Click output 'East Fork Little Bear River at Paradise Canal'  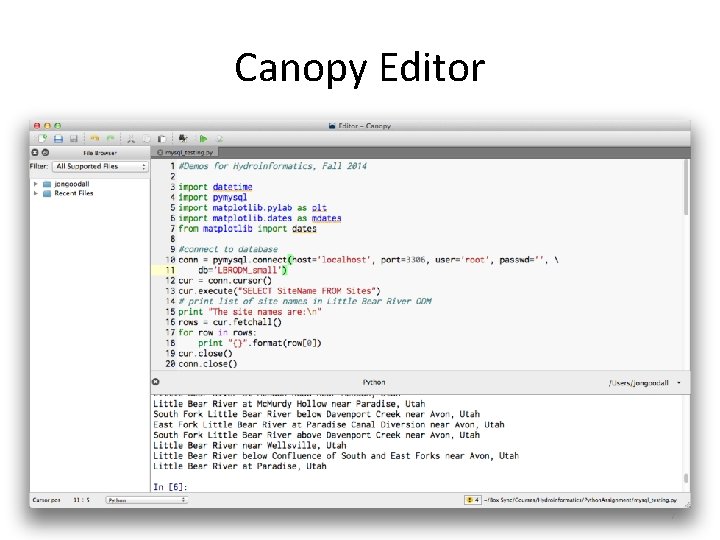(329, 425)
